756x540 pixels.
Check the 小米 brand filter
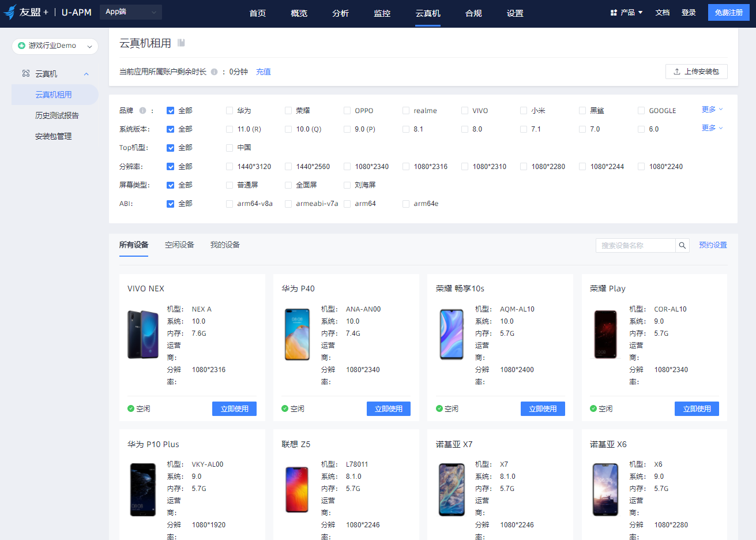click(524, 111)
